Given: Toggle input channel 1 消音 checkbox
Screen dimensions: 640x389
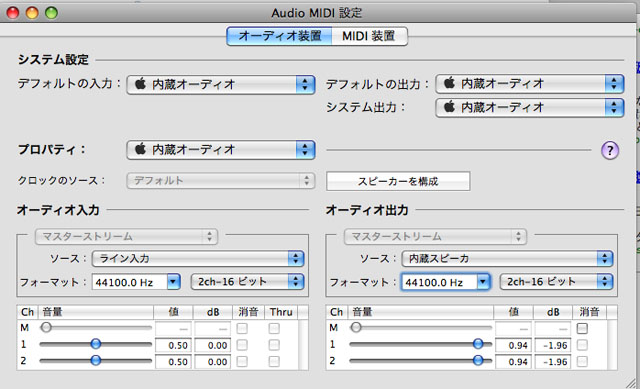Looking at the screenshot, I should pos(242,345).
